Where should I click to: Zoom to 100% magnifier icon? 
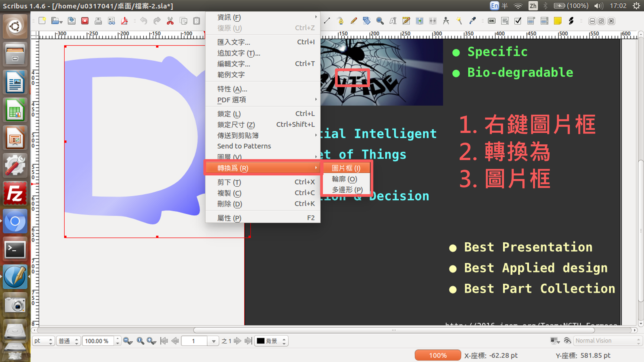[140, 341]
